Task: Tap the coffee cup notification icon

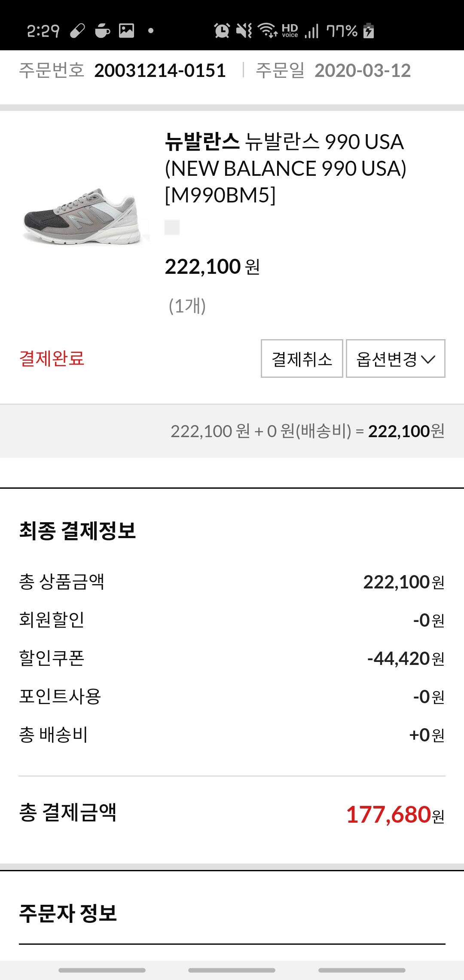Action: (102, 31)
